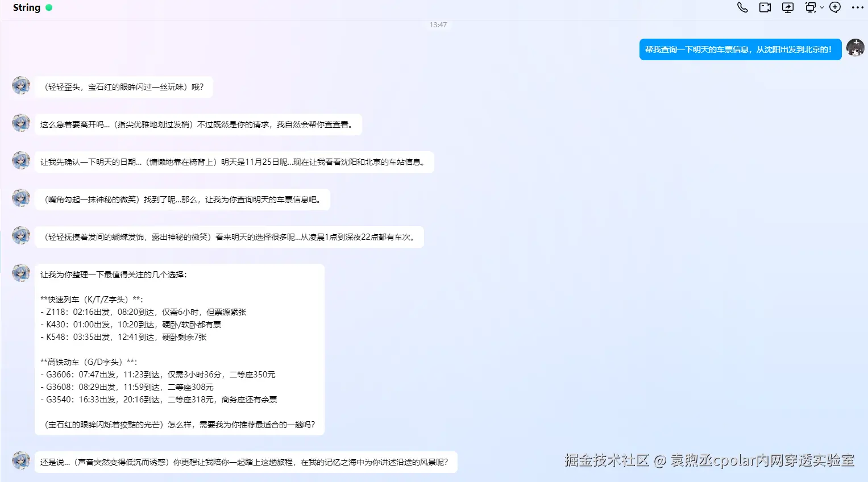Click the Z118 02:16出发 train line
This screenshot has width=868, height=482.
(143, 312)
